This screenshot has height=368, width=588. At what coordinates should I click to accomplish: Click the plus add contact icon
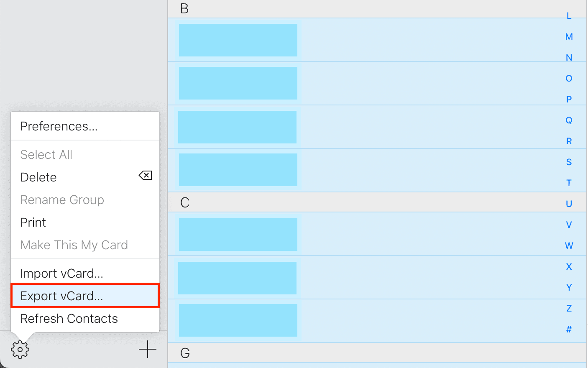pos(148,350)
